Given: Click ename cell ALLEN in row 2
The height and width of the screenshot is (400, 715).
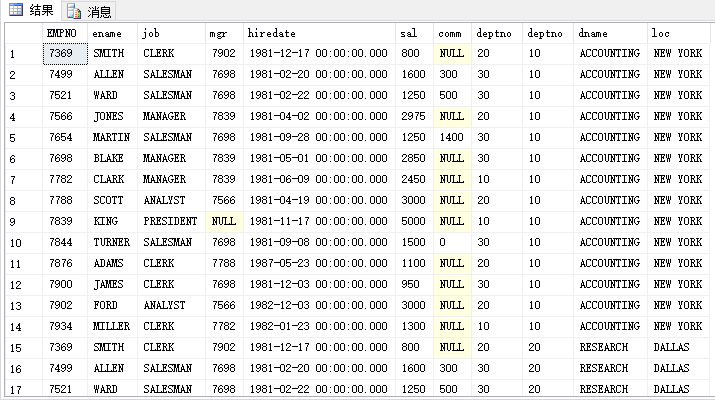Looking at the screenshot, I should point(113,75).
